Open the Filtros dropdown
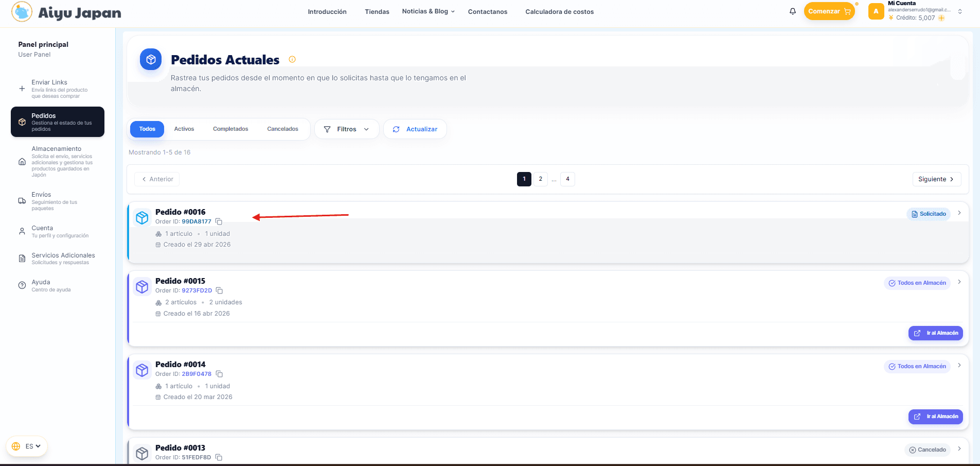This screenshot has height=466, width=980. [346, 129]
